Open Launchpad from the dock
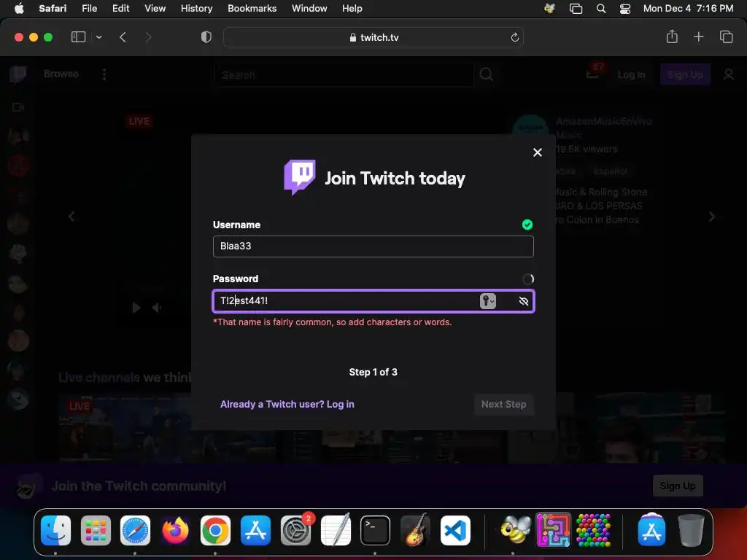Screen dimensions: 747x560 96,531
